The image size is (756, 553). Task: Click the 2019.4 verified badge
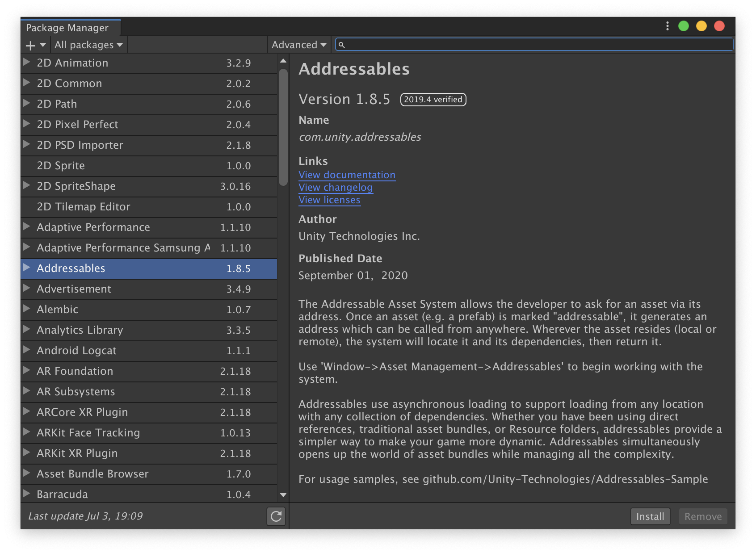[433, 99]
